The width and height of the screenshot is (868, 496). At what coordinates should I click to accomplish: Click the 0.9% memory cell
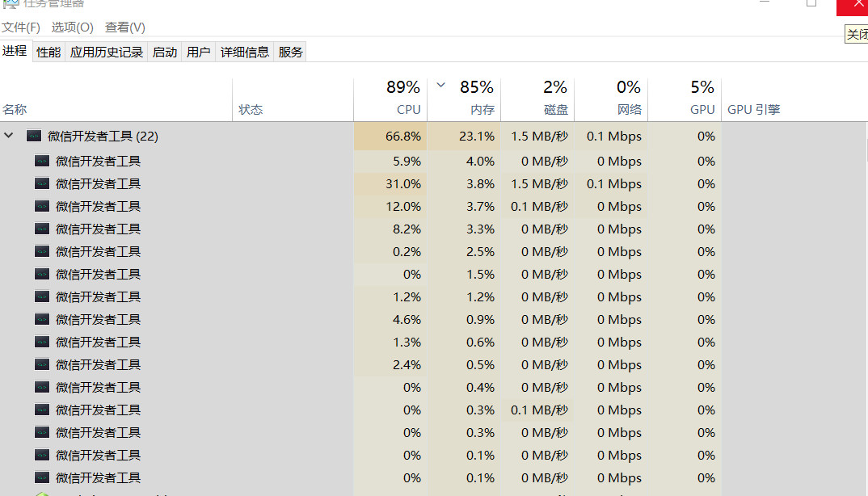point(464,319)
